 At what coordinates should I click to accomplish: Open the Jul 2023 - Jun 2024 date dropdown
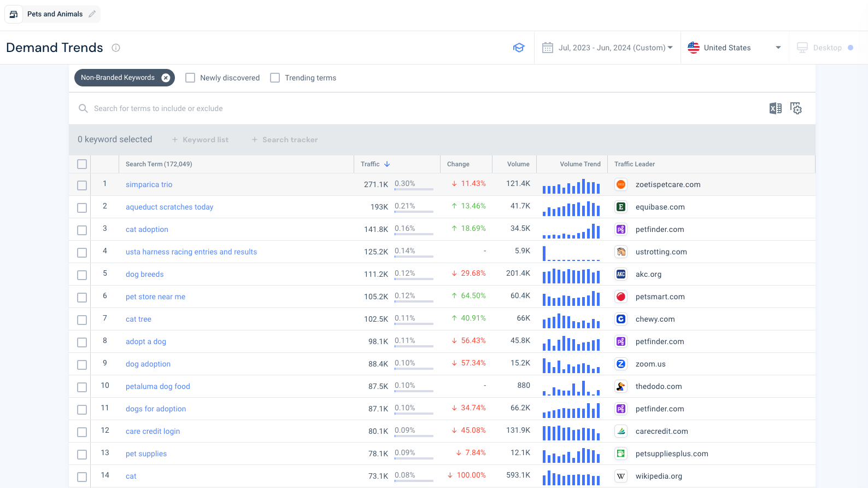pyautogui.click(x=615, y=48)
